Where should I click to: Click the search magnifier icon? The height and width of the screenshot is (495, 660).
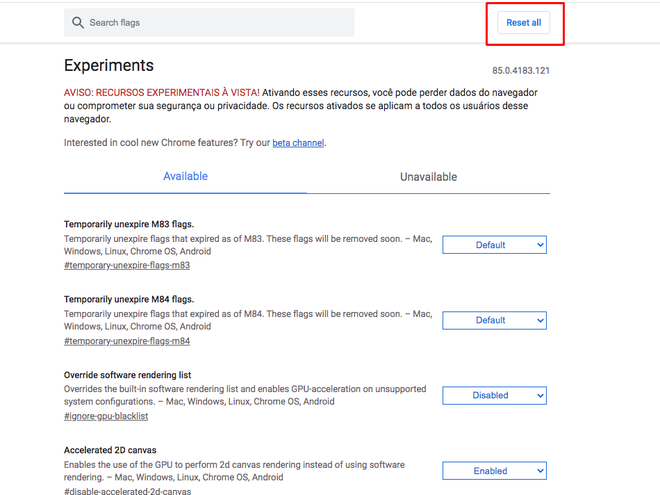(78, 23)
